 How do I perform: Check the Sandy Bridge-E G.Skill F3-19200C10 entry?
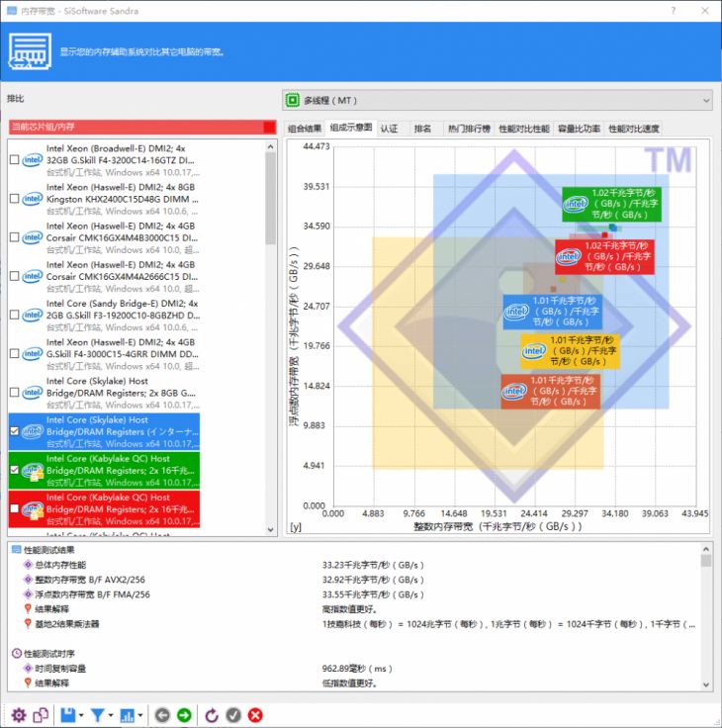(15, 315)
